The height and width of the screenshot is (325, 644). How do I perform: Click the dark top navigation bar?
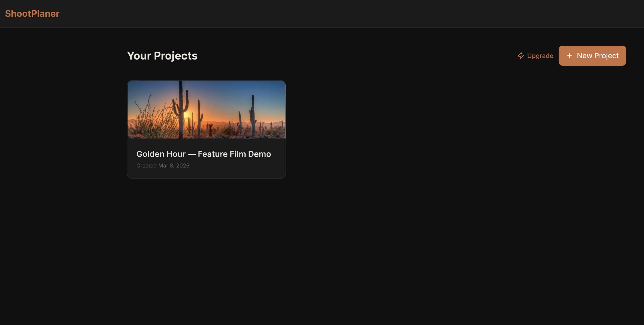[x=322, y=14]
